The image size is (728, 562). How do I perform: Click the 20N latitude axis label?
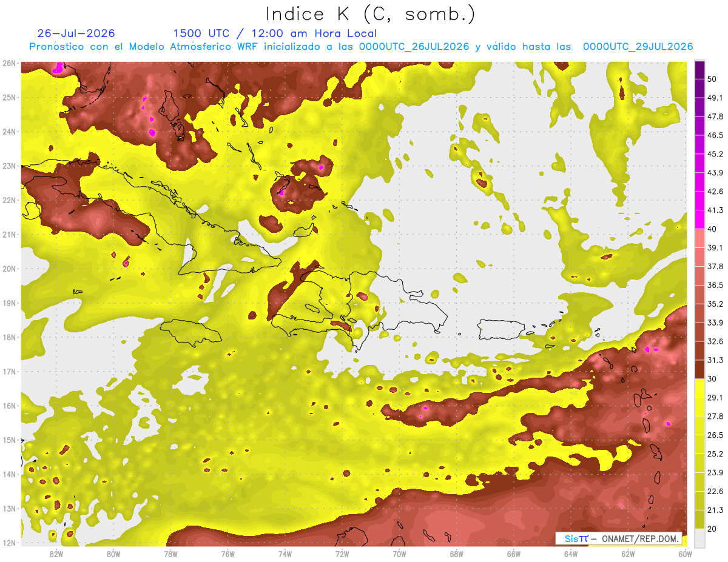9,269
